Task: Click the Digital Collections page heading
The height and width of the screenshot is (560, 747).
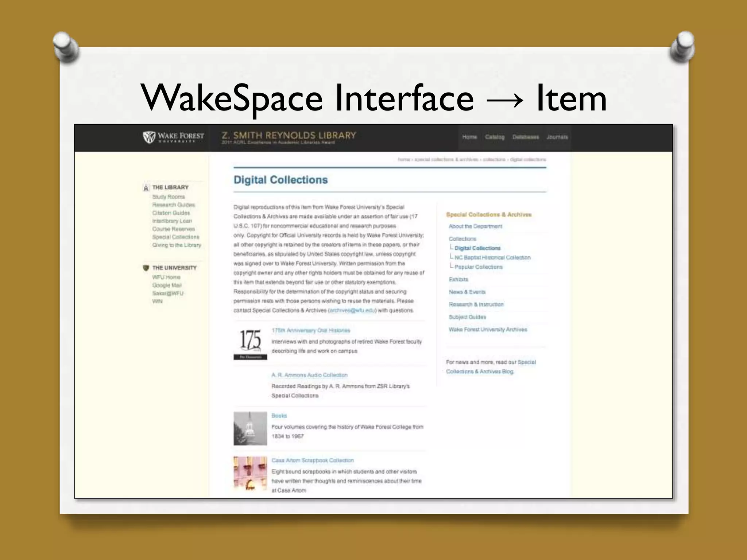Action: click(x=280, y=180)
